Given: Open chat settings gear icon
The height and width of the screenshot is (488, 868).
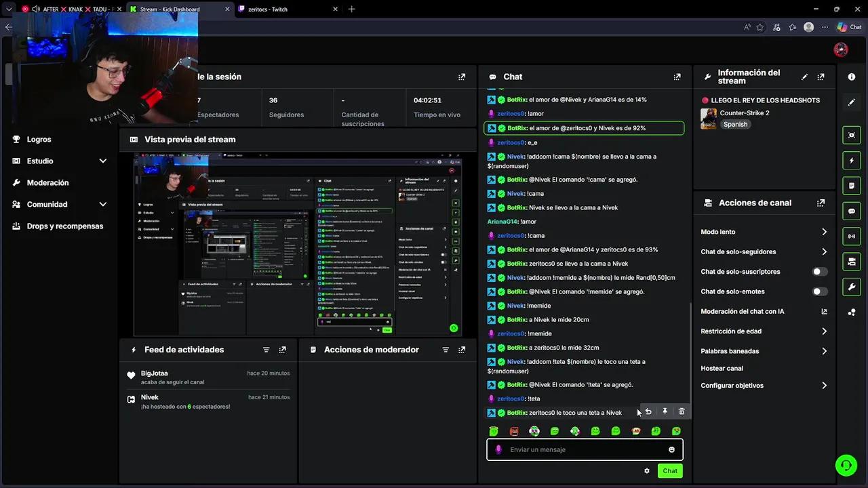Looking at the screenshot, I should (x=646, y=471).
